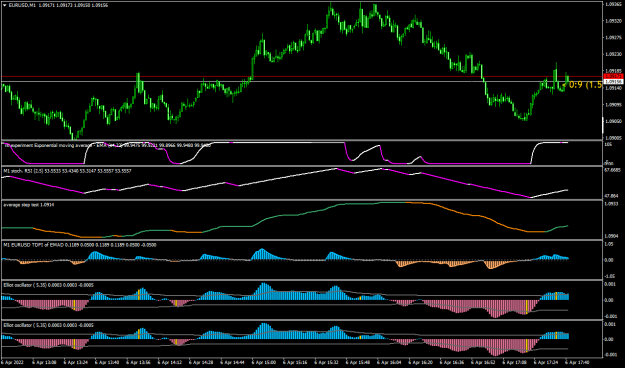625x368 pixels.
Task: Select the red horizontal price line
Action: tap(302, 77)
